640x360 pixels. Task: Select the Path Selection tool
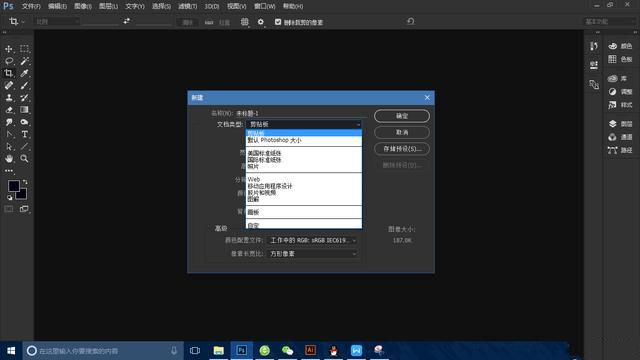point(9,147)
